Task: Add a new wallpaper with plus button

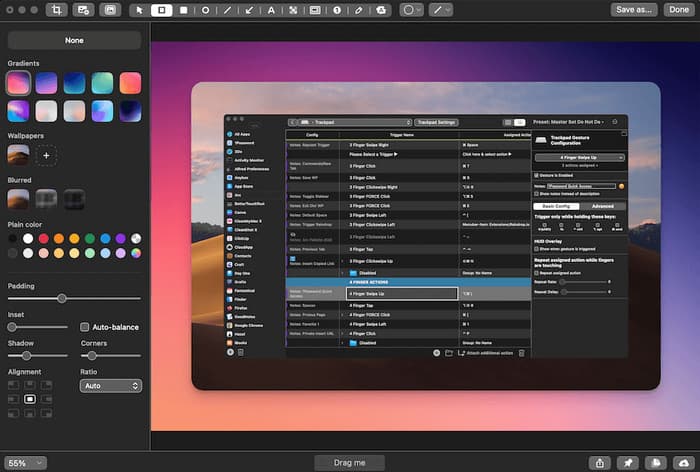Action: coord(46,155)
